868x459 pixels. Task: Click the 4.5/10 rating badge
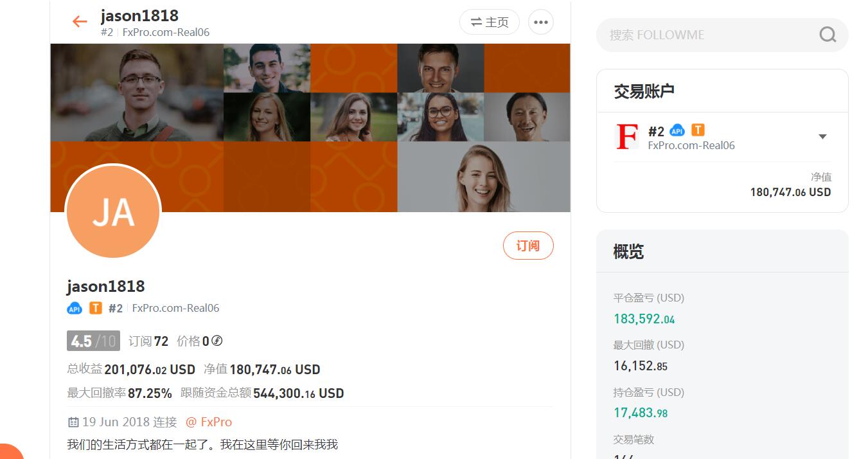[x=93, y=341]
